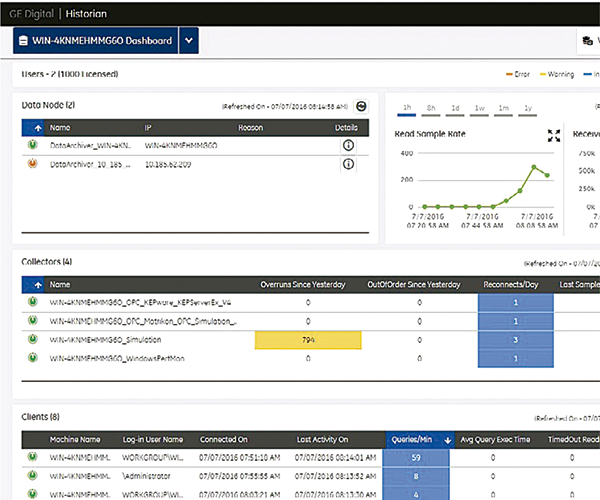Click status icon of WindowsPerfMon collector row
The height and width of the screenshot is (500, 600).
click(33, 358)
